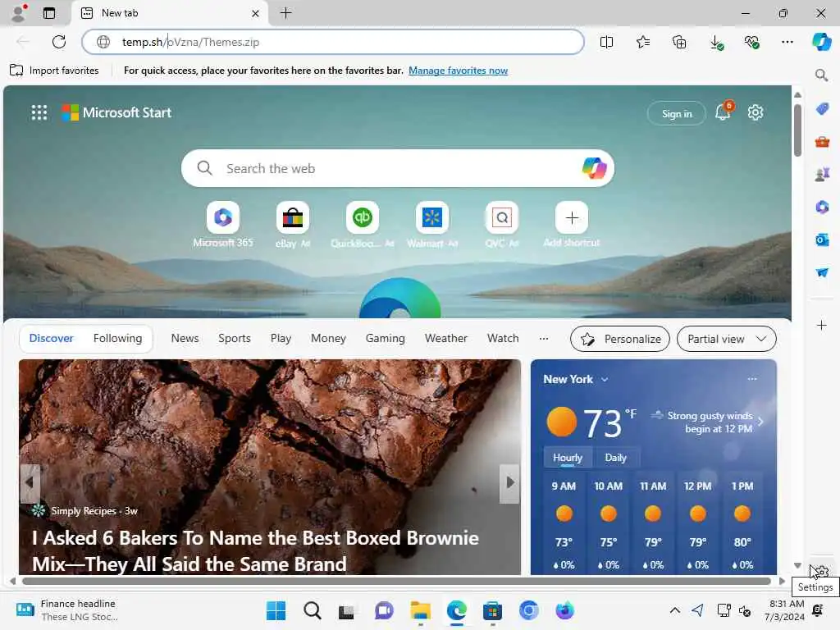
Task: Click the Personalize button
Action: click(x=620, y=339)
